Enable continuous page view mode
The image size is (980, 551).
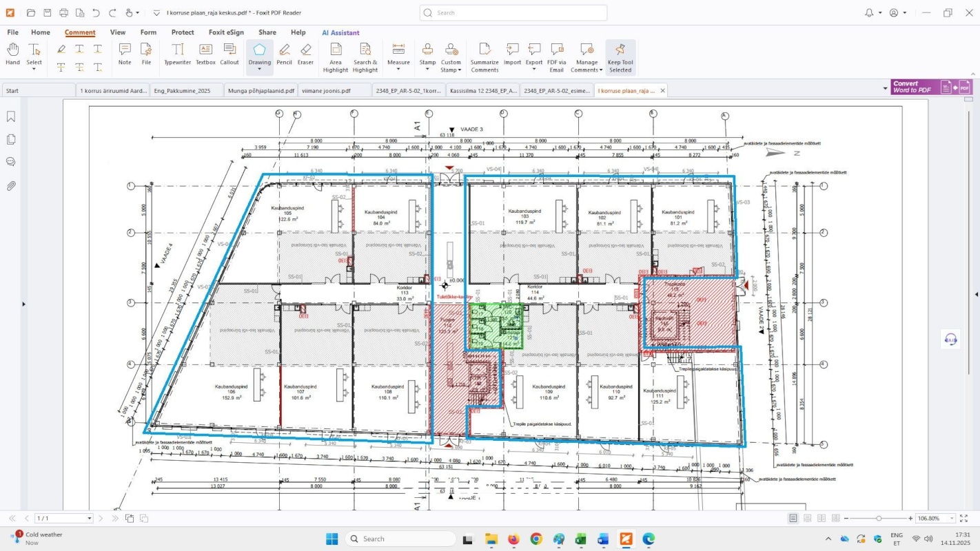(807, 518)
